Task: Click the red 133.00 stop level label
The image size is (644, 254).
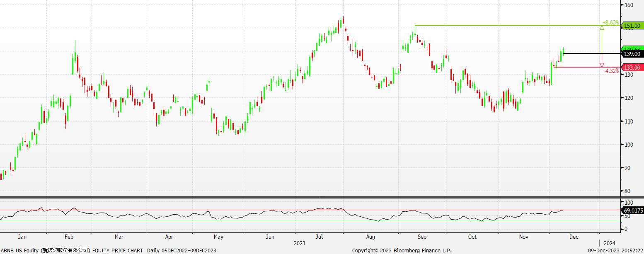Action: (632, 68)
